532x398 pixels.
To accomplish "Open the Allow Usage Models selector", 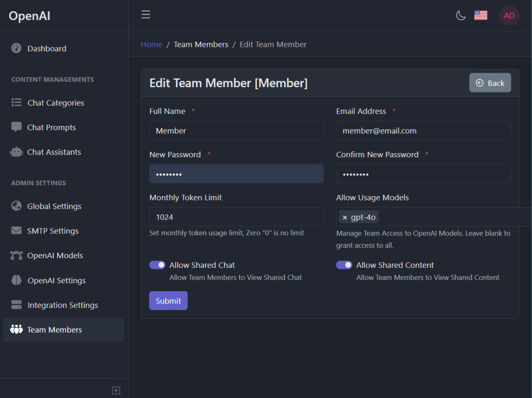I will coord(434,217).
